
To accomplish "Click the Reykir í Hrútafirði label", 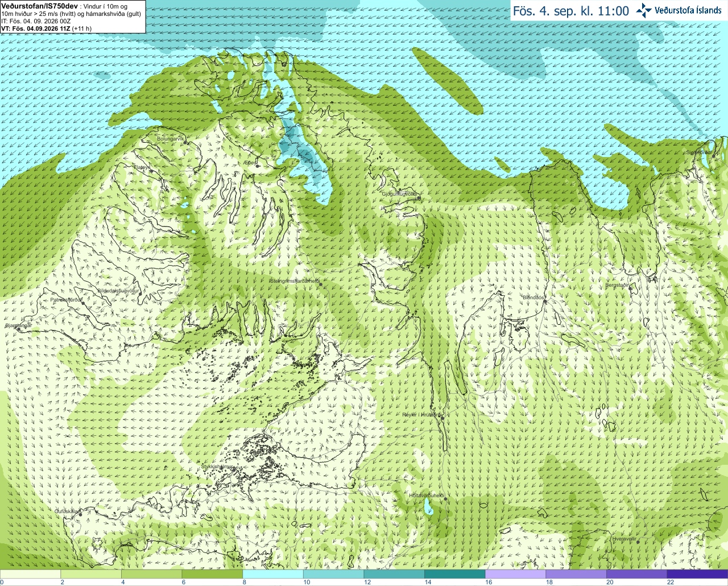I will click(x=421, y=415).
